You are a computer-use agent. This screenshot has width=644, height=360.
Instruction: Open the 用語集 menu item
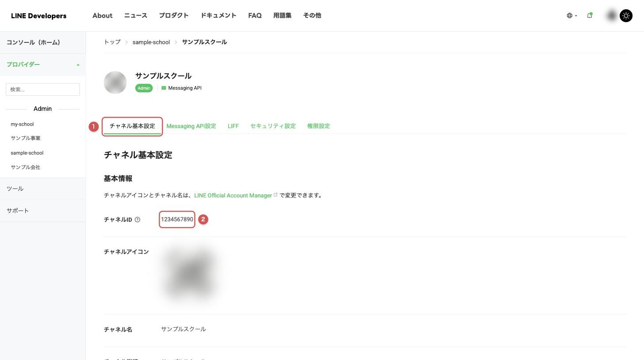282,15
